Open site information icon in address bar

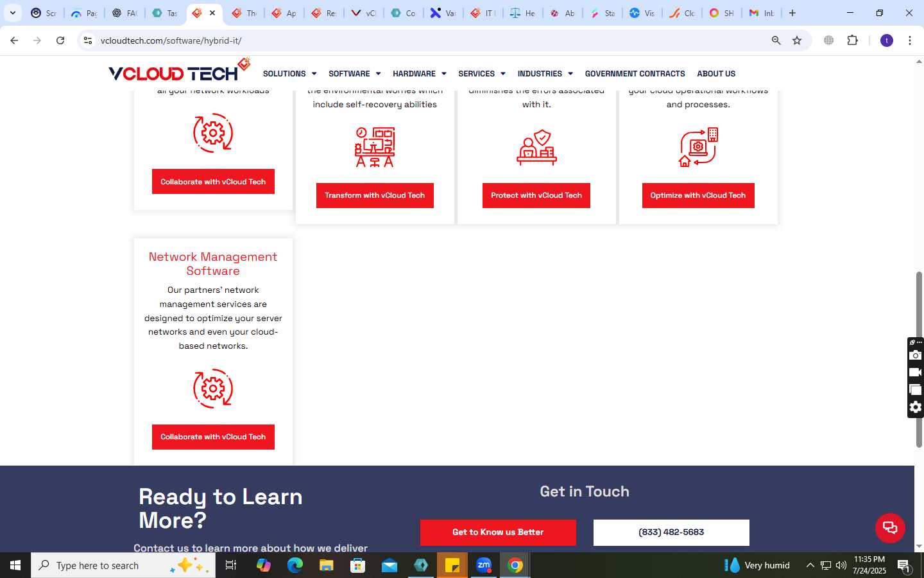(88, 40)
